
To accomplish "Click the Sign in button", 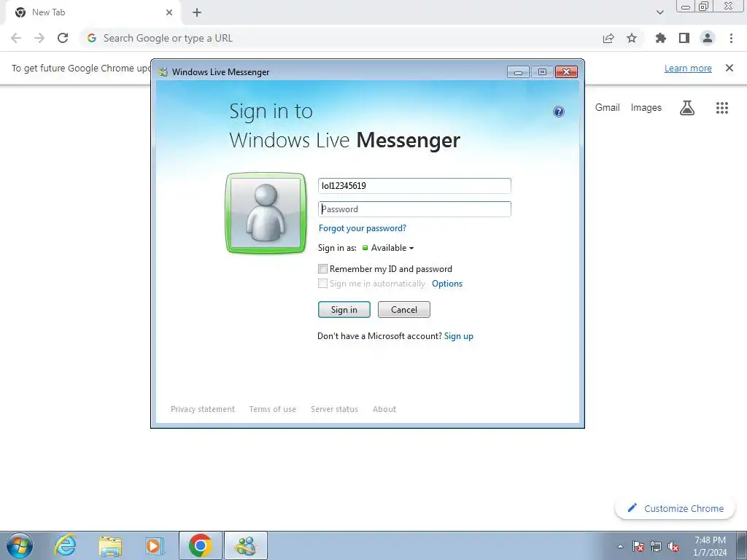I will (x=344, y=309).
